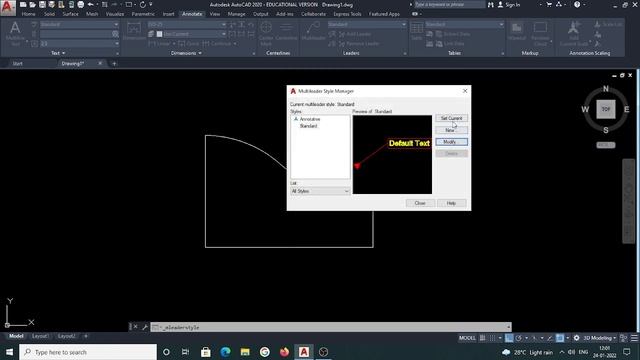Switch to the Start file tab

18,64
